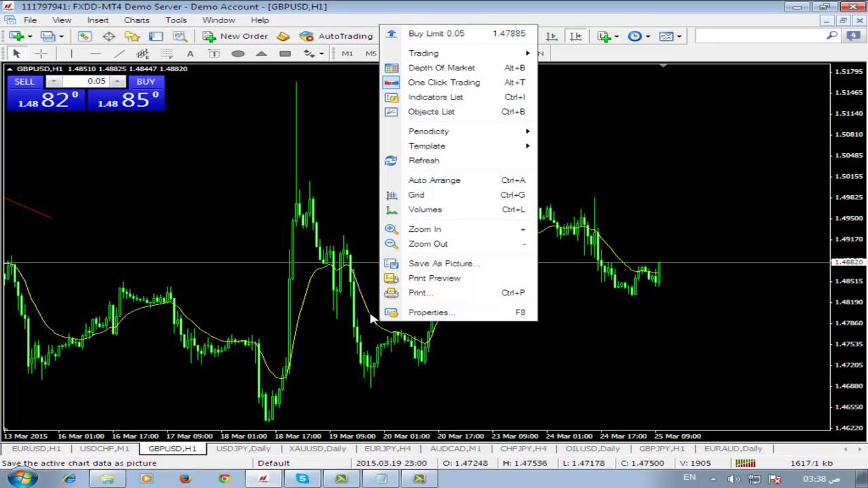The image size is (868, 488).
Task: Open Skype from the taskbar
Action: click(x=302, y=479)
